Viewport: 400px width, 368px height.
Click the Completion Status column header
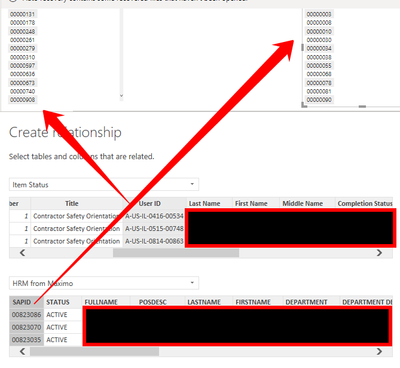365,203
